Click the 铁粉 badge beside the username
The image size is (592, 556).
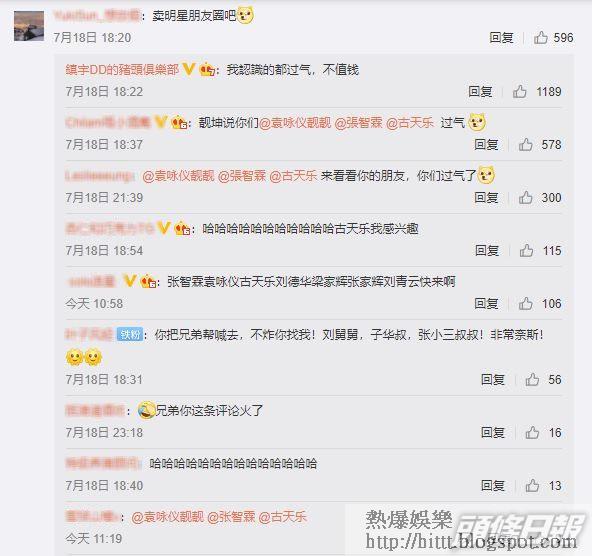coord(130,334)
